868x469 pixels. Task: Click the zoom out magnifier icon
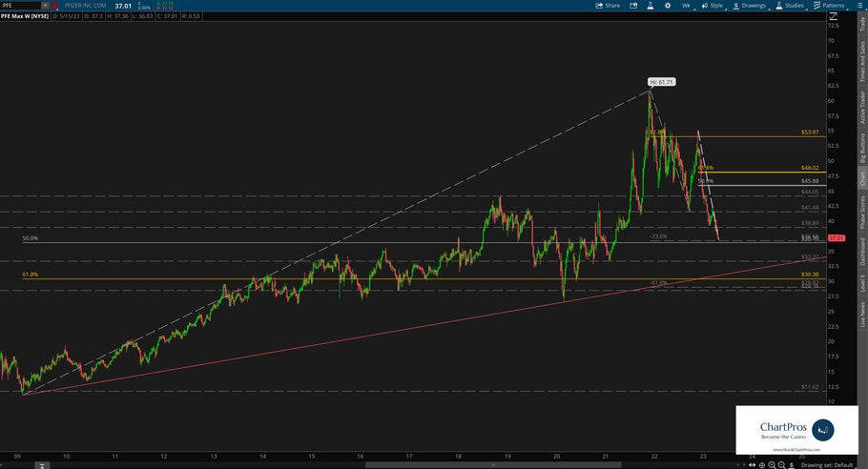pyautogui.click(x=781, y=465)
